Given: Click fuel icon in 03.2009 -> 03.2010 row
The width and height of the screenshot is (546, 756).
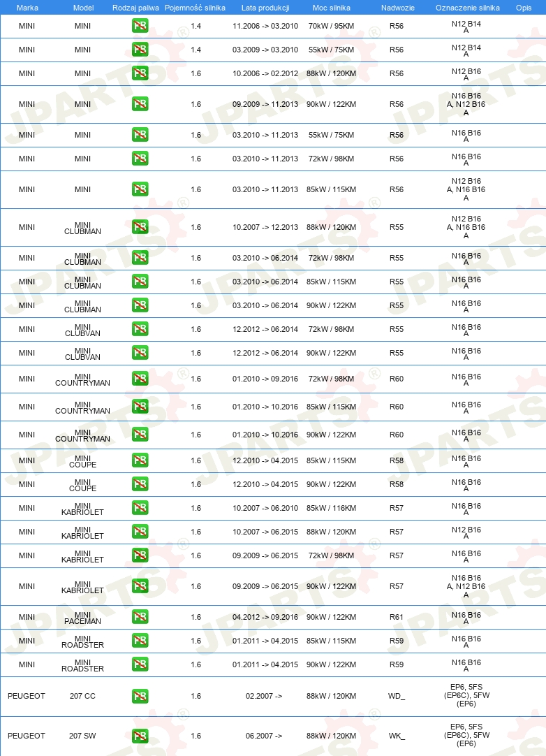Looking at the screenshot, I should point(140,49).
